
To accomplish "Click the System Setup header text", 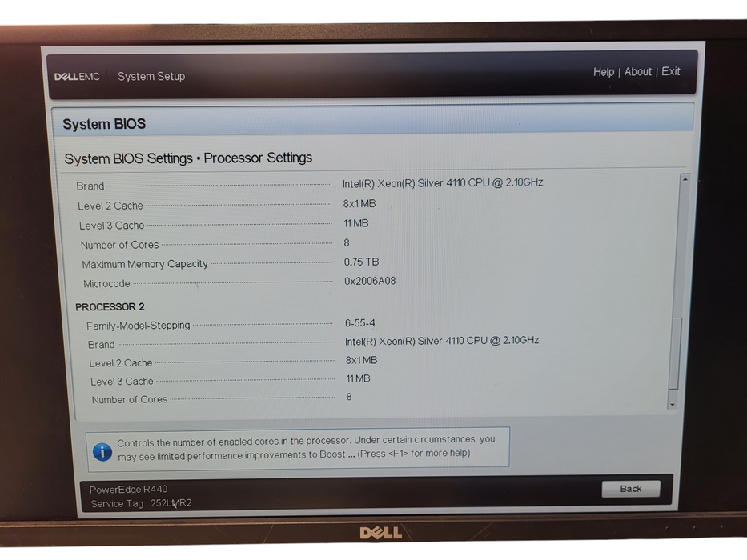I will [151, 76].
